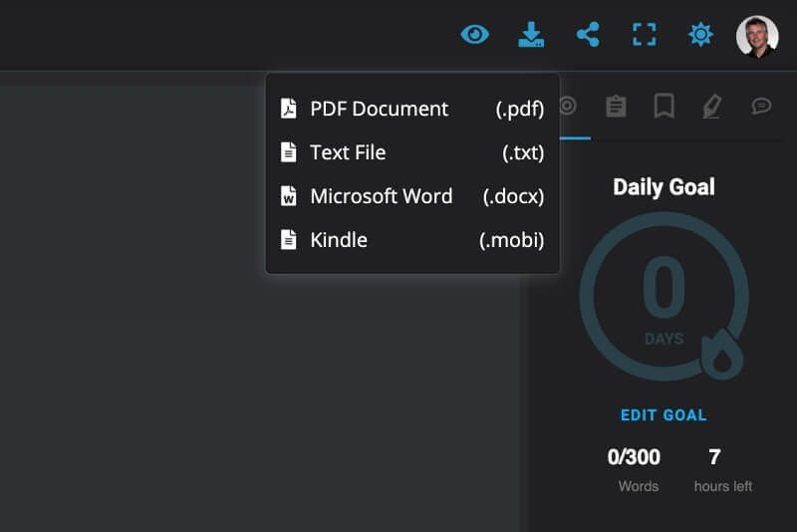
Task: Click the 0/300 Words counter
Action: pos(634,470)
